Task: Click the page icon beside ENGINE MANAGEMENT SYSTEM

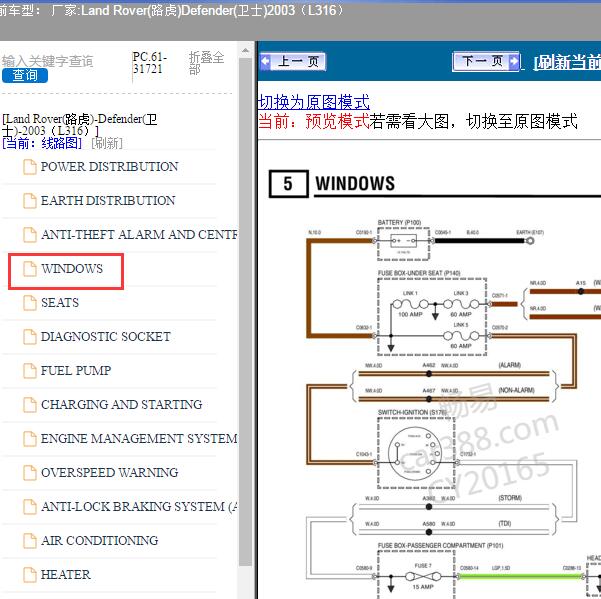Action: pos(30,438)
